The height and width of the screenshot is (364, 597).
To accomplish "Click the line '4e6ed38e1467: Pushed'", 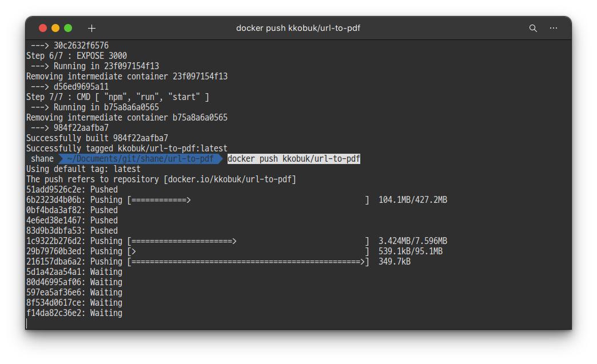I will [72, 220].
